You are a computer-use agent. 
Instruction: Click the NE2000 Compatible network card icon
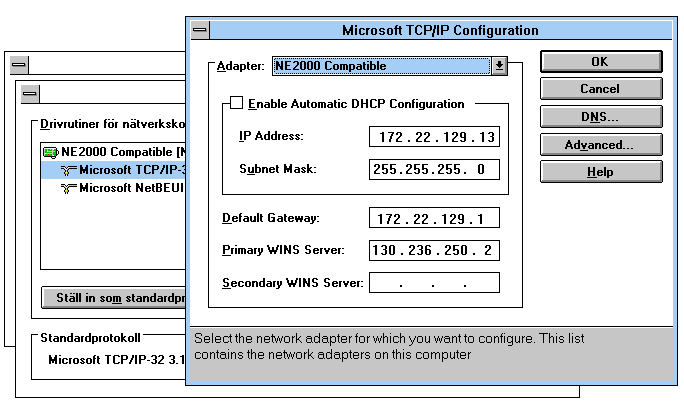coord(50,152)
